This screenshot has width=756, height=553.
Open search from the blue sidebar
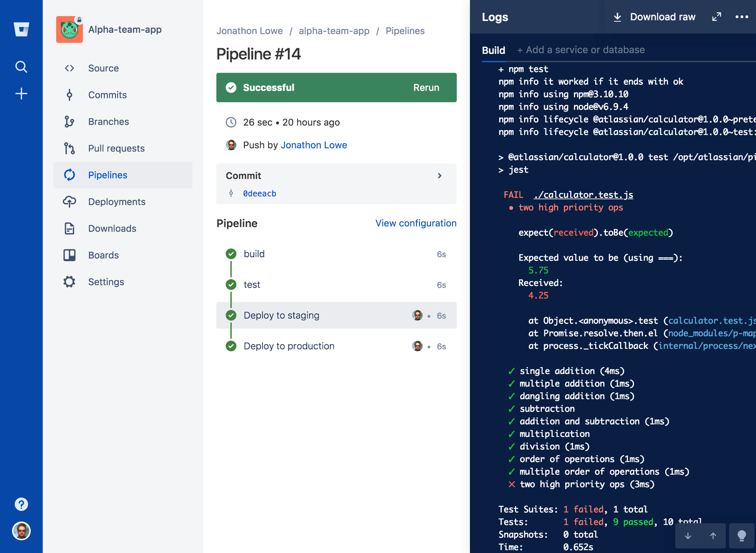(21, 67)
